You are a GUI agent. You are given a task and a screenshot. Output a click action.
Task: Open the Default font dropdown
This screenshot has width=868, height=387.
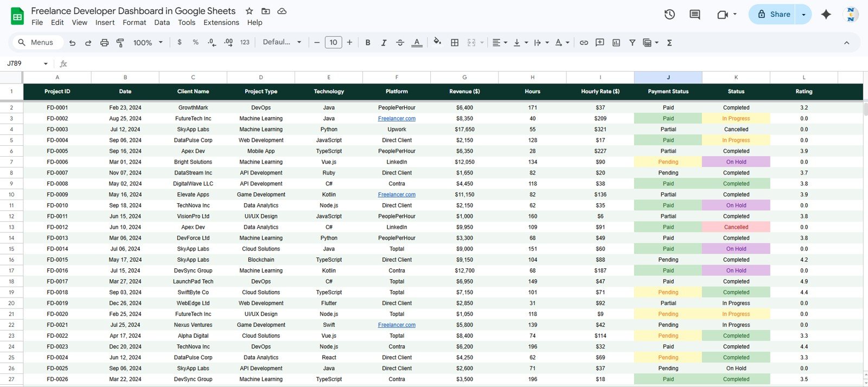point(282,42)
